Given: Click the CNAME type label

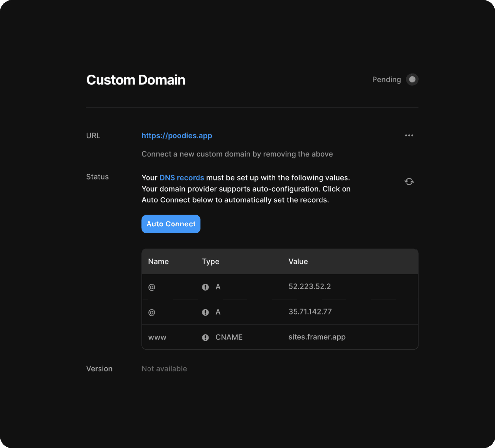Looking at the screenshot, I should pos(229,337).
